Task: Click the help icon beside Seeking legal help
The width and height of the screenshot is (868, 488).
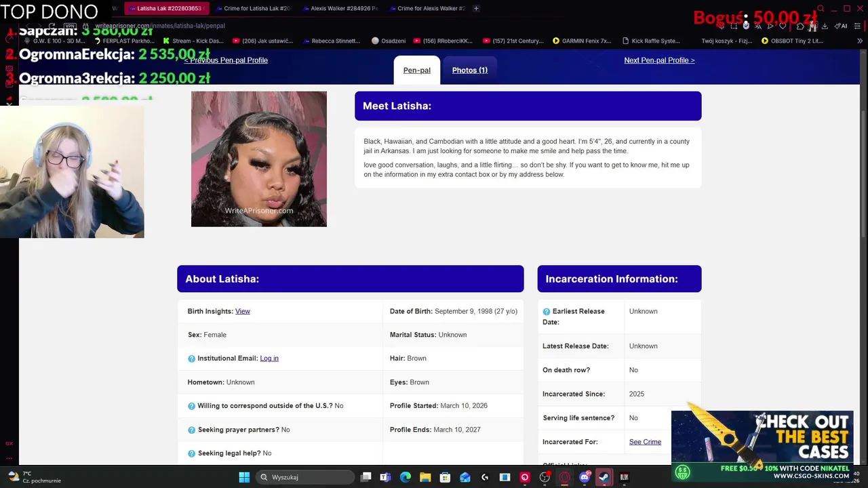Action: point(191,453)
